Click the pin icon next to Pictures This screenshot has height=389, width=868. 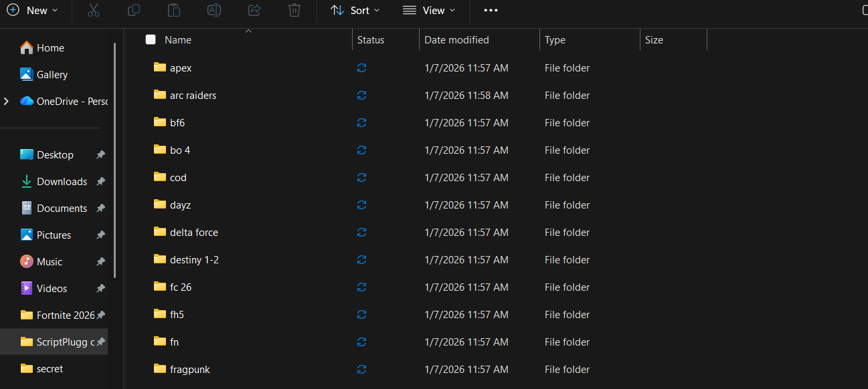click(x=100, y=235)
